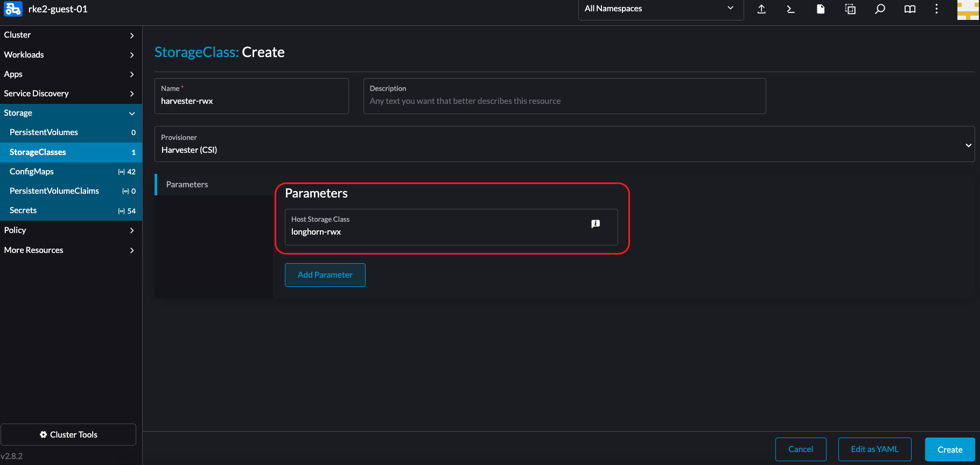Click into the Description text field

coord(564,101)
